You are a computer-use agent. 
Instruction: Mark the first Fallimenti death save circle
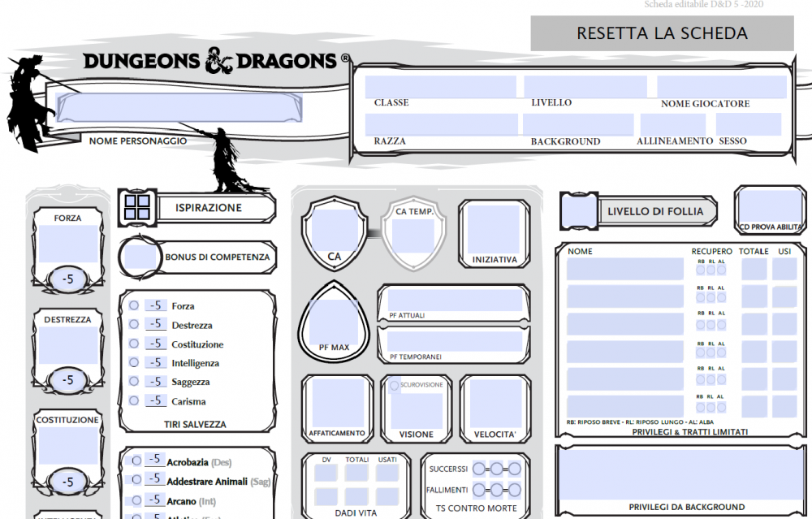(x=479, y=490)
